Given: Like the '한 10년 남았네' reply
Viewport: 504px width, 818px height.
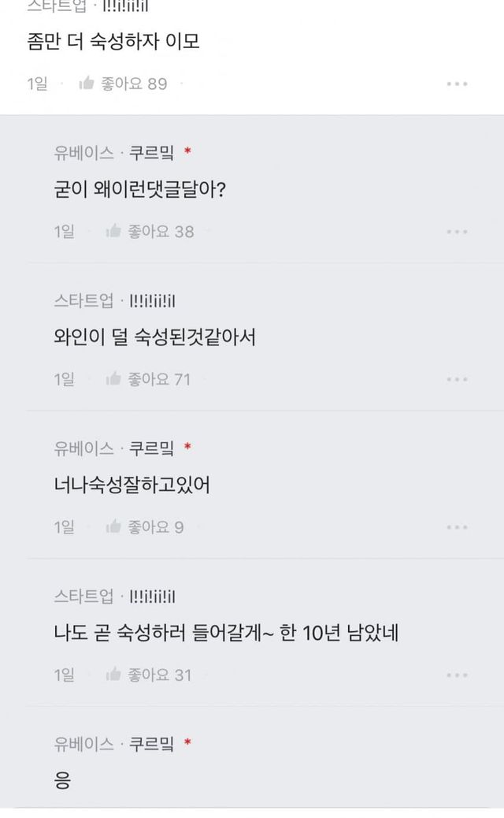Looking at the screenshot, I should click(x=113, y=675).
